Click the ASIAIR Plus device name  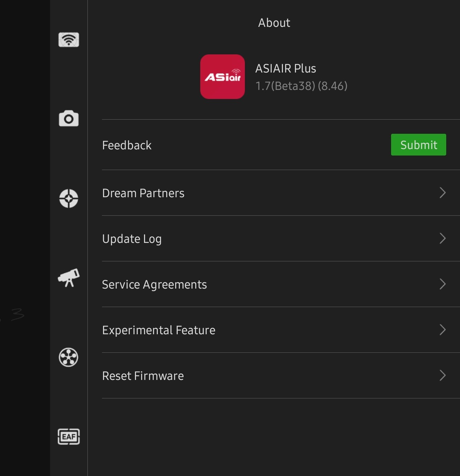click(x=286, y=68)
